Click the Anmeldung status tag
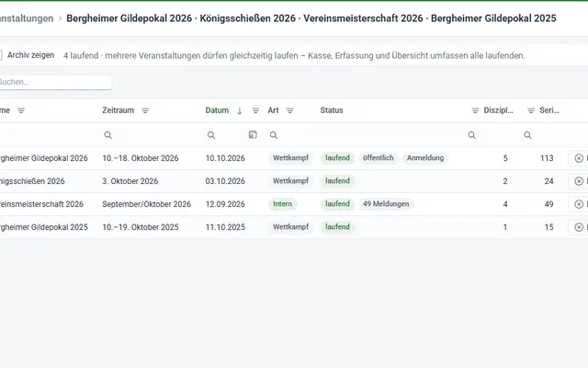The width and height of the screenshot is (588, 368). (425, 158)
